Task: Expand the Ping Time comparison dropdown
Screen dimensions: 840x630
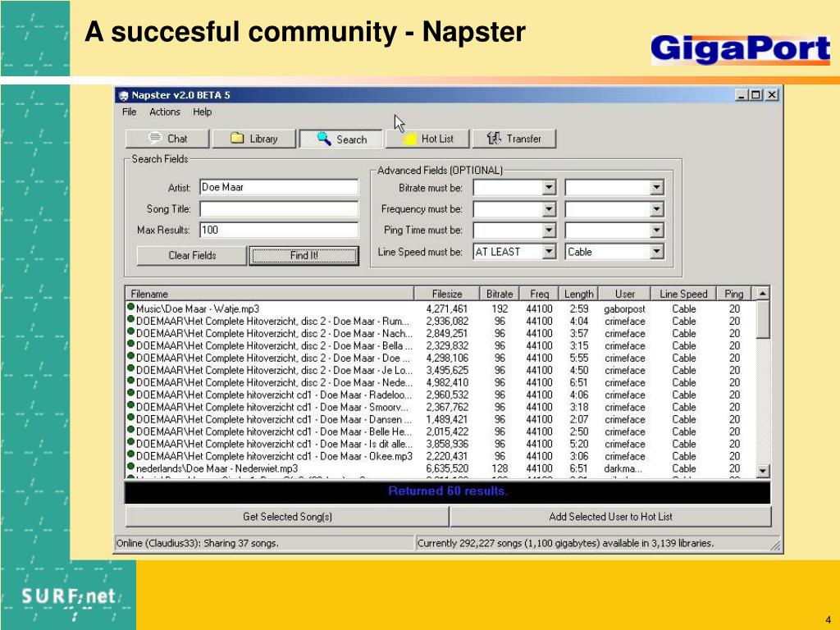Action: pyautogui.click(x=549, y=231)
